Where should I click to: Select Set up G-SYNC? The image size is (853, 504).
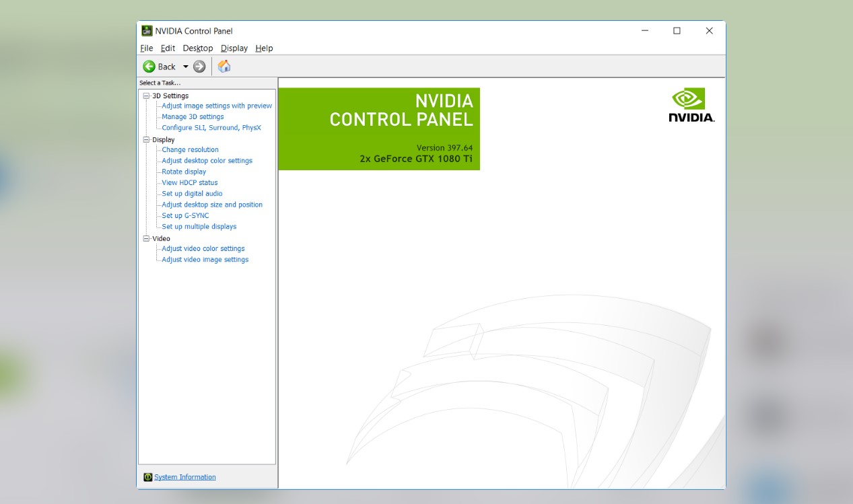(x=185, y=216)
